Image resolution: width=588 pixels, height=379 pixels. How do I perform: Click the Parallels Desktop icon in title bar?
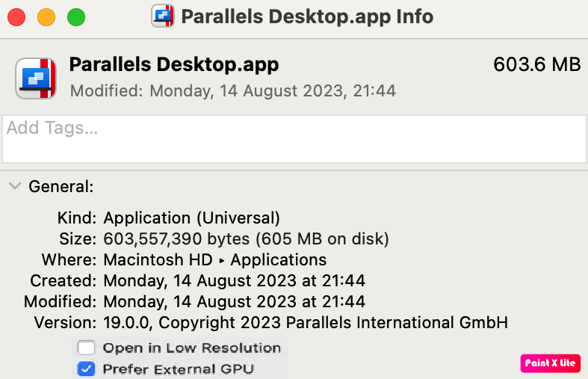pos(164,16)
